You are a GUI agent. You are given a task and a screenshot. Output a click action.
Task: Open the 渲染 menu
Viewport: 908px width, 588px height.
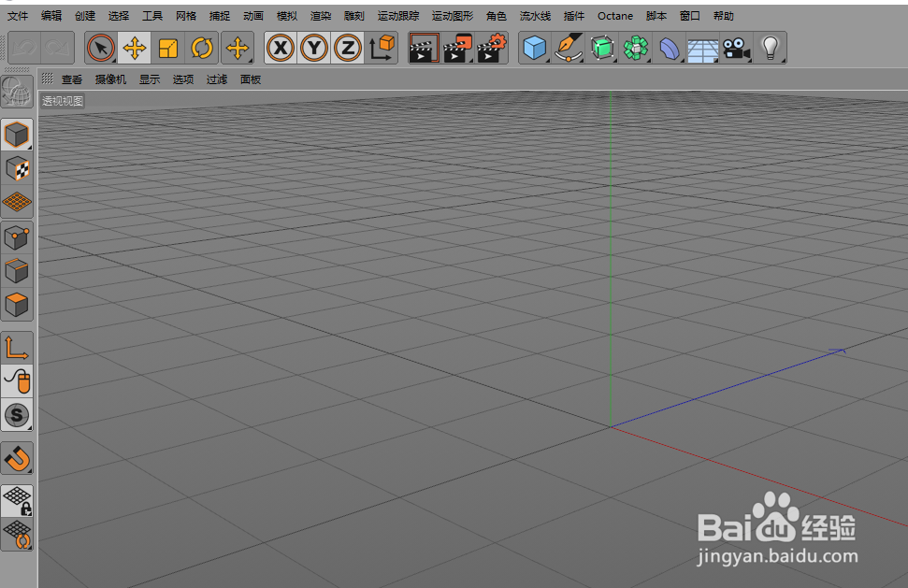(x=320, y=16)
